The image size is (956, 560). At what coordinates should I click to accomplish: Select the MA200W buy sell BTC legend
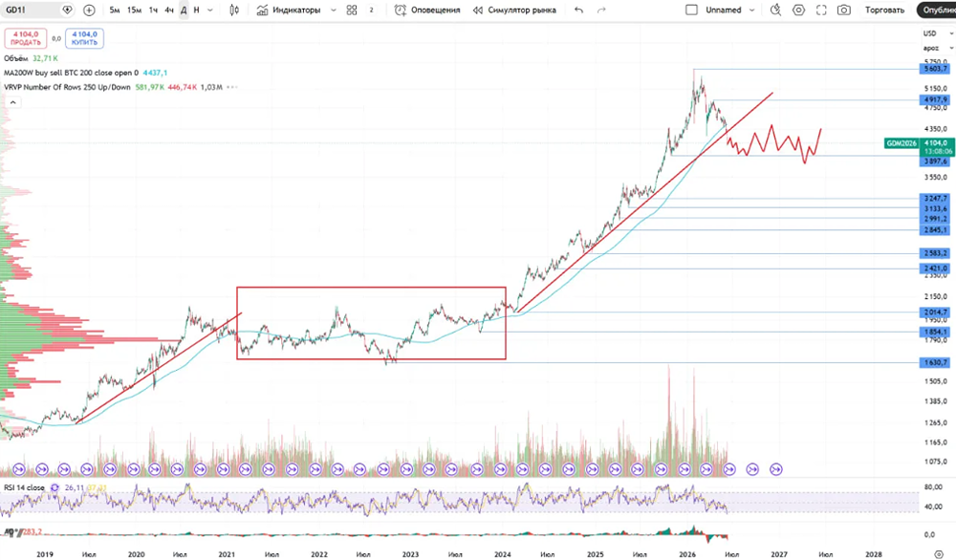[x=71, y=73]
